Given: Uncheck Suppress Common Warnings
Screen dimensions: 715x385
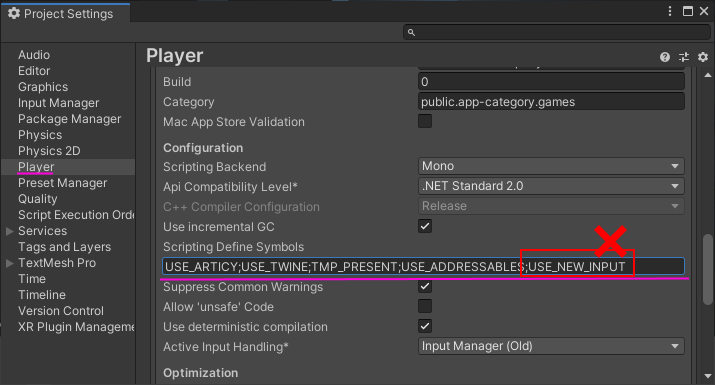Looking at the screenshot, I should pos(425,286).
